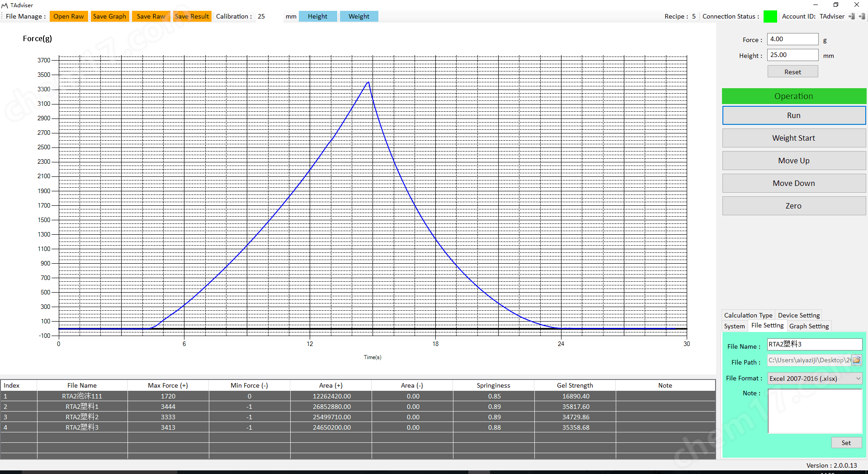Toggle the Weight calibration mode
Viewport: 868px width, 474px height.
(359, 16)
